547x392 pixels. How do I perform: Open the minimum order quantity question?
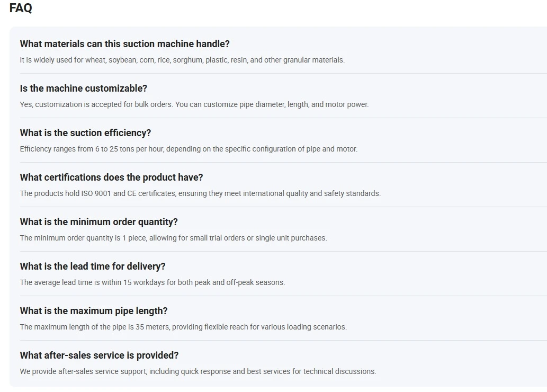pos(98,221)
